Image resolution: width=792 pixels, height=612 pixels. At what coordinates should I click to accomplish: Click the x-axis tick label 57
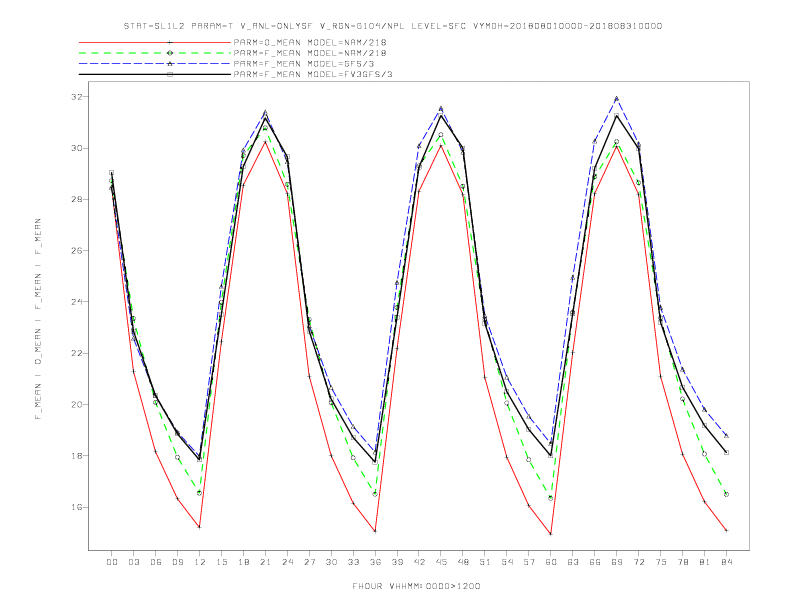point(529,562)
